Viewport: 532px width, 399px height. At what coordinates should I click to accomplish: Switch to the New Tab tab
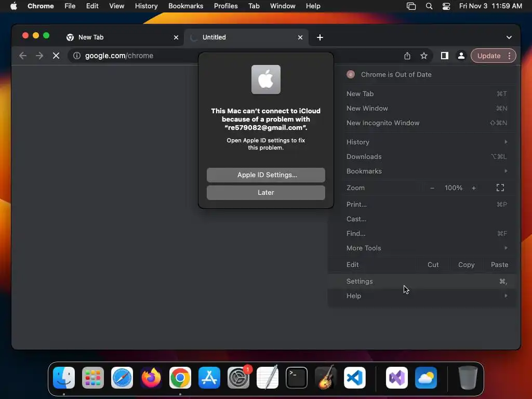[x=122, y=37]
